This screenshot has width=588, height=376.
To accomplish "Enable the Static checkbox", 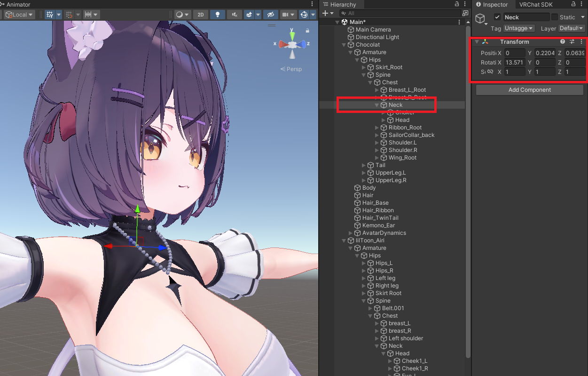I will click(555, 17).
